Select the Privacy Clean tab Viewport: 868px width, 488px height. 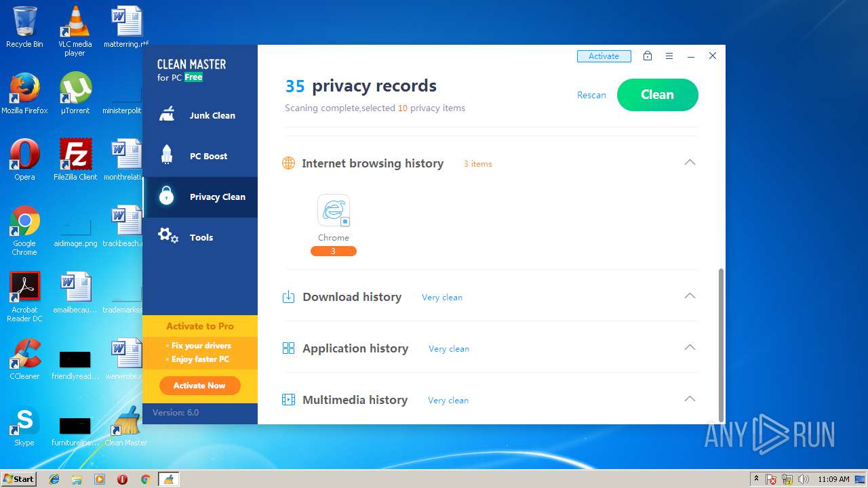pos(200,197)
